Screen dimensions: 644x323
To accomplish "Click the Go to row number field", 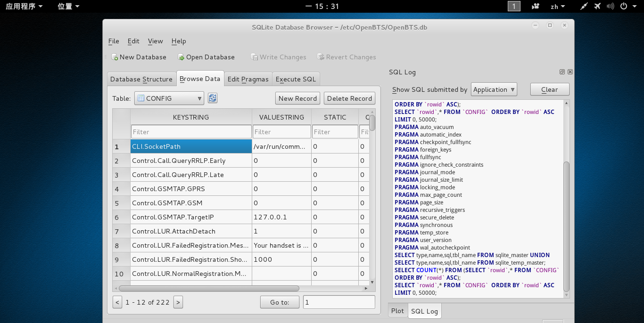I will 339,302.
